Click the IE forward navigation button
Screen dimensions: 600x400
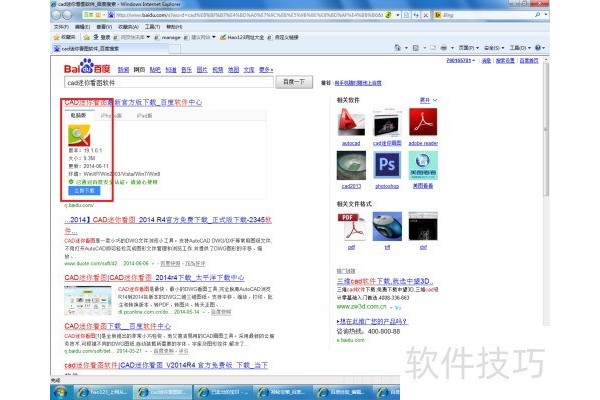(67, 15)
